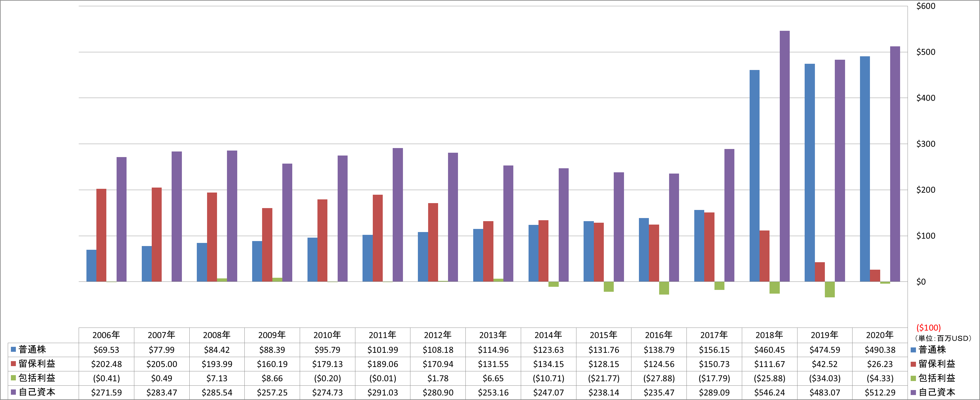This screenshot has height=400, width=980.
Task: Click the $69.53 common stock cell
Action: click(x=106, y=350)
